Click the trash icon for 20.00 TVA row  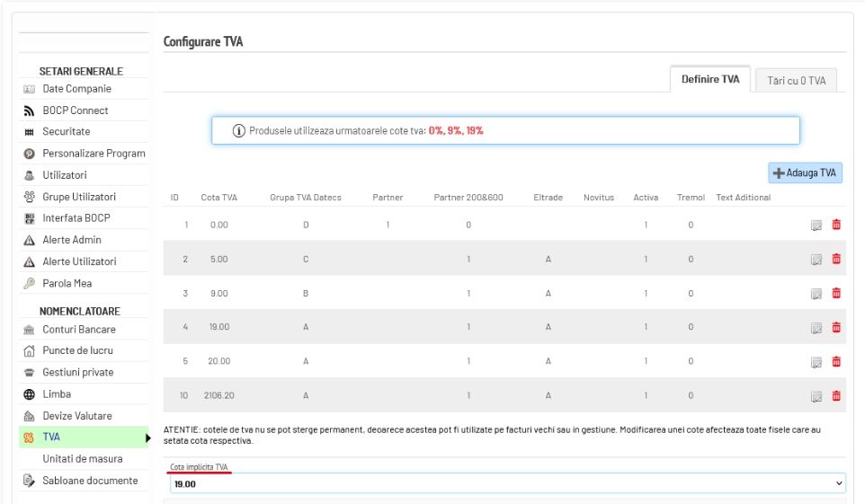(836, 361)
